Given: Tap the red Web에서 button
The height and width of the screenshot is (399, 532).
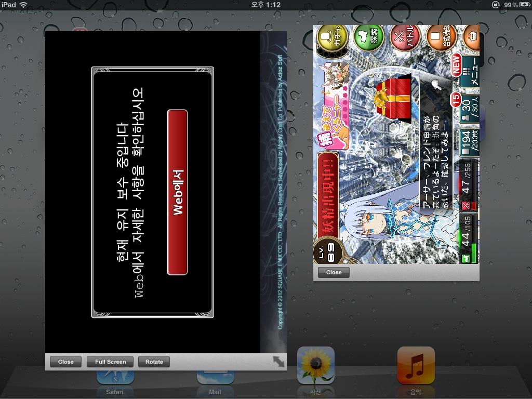Looking at the screenshot, I should click(x=177, y=192).
